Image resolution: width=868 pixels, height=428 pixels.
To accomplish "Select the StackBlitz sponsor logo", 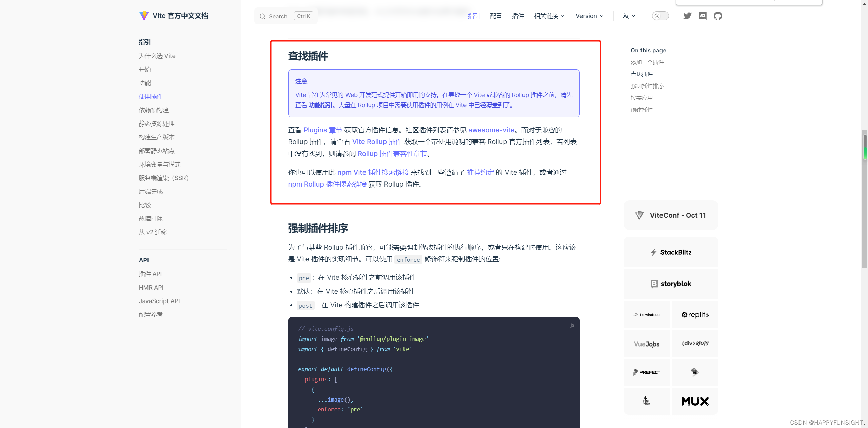I will [670, 252].
